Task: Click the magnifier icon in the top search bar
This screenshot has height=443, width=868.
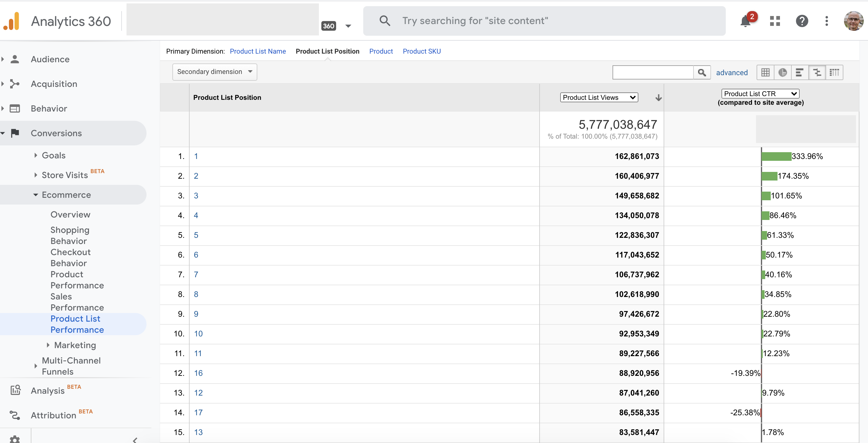Action: (385, 21)
